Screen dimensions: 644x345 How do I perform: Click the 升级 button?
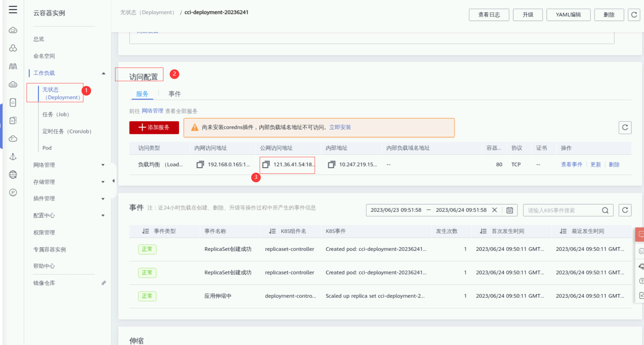click(528, 15)
